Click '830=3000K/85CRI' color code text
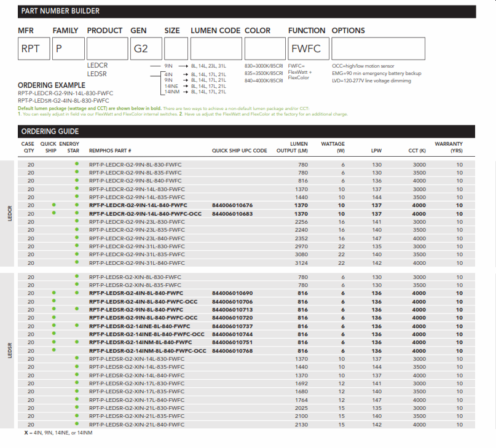Viewport: 496px width, 448px height. coord(264,66)
